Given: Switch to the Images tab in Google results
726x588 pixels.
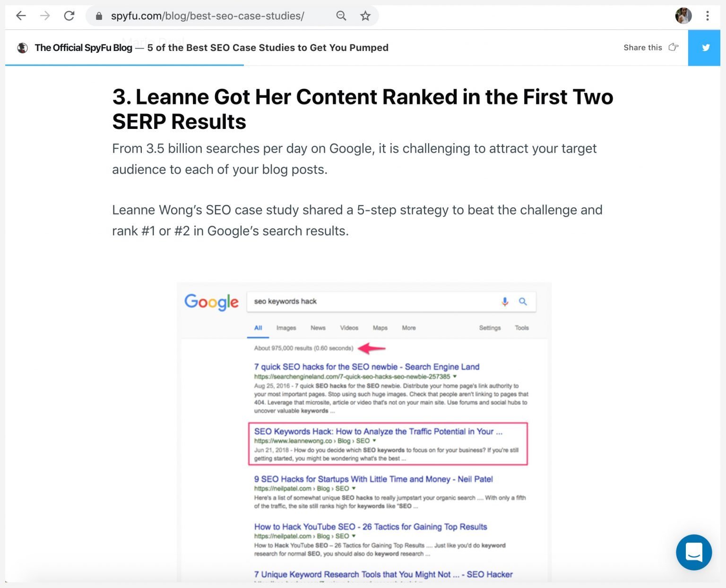Looking at the screenshot, I should click(x=285, y=328).
